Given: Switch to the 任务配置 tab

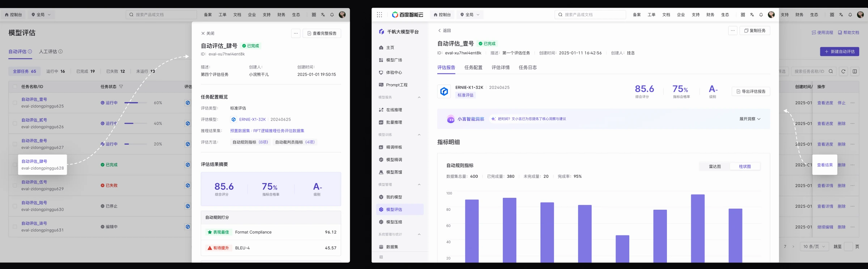Looking at the screenshot, I should coord(473,68).
